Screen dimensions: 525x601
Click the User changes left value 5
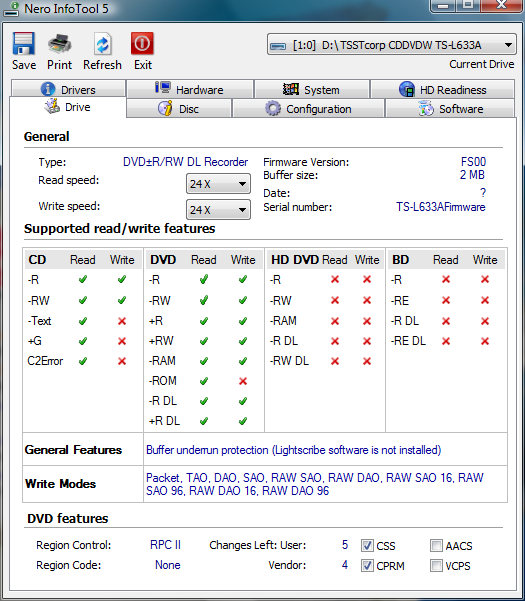345,545
